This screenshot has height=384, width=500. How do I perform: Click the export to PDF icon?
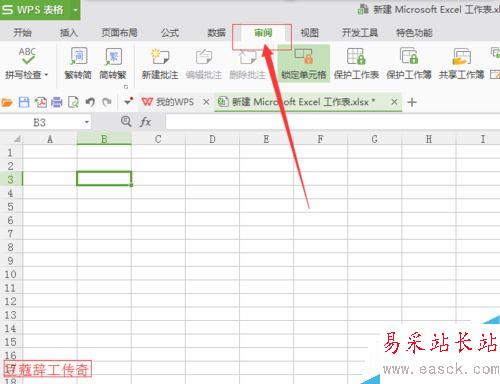(x=41, y=102)
